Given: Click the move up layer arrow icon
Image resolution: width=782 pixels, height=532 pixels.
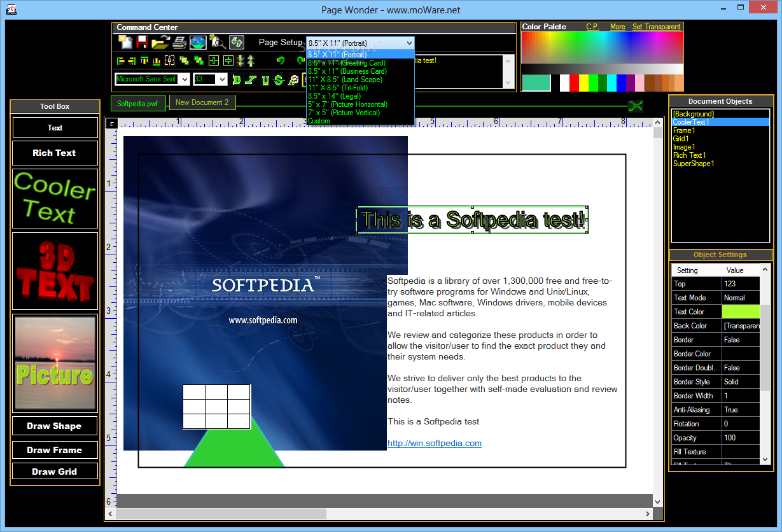Looking at the screenshot, I should pyautogui.click(x=251, y=60).
